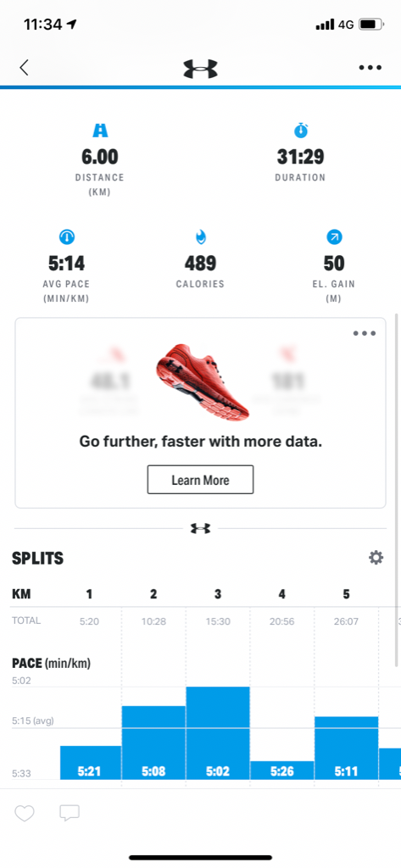Tap the 5:21 pace bar
Screen dimensions: 401x868
point(89,762)
